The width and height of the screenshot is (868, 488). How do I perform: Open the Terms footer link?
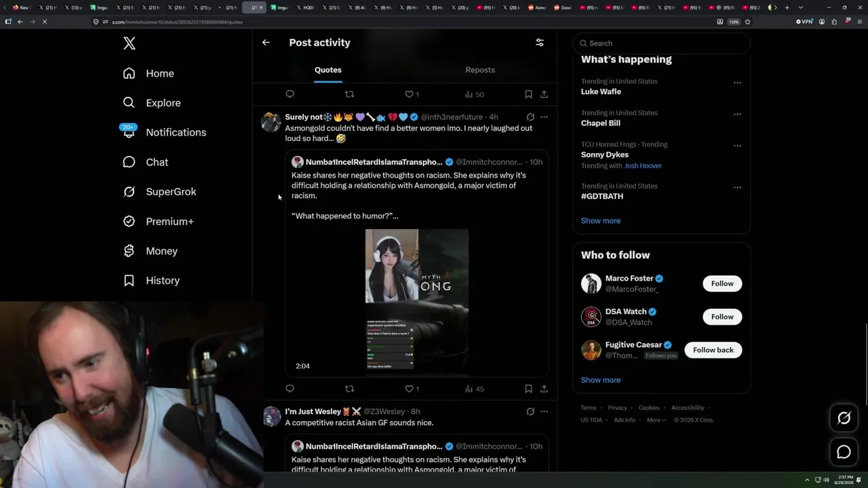(x=589, y=408)
